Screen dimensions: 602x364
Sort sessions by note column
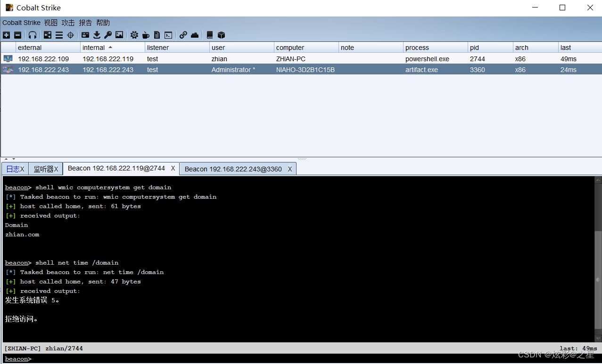pyautogui.click(x=371, y=48)
